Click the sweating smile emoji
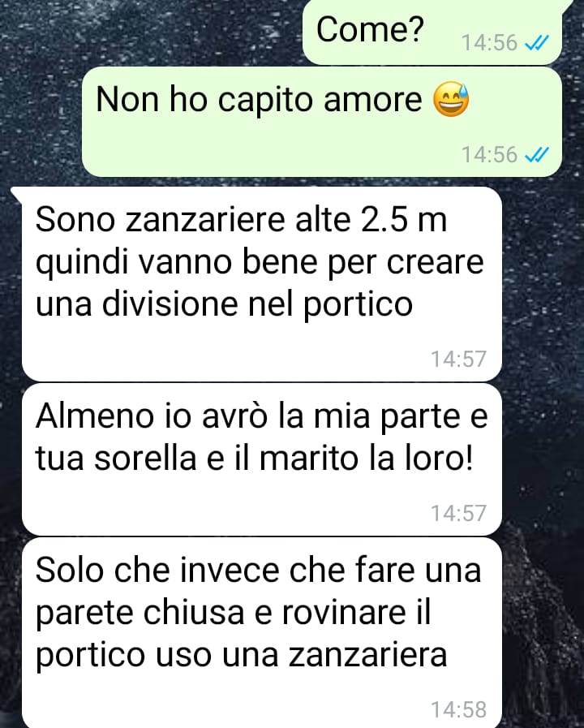 tap(451, 99)
